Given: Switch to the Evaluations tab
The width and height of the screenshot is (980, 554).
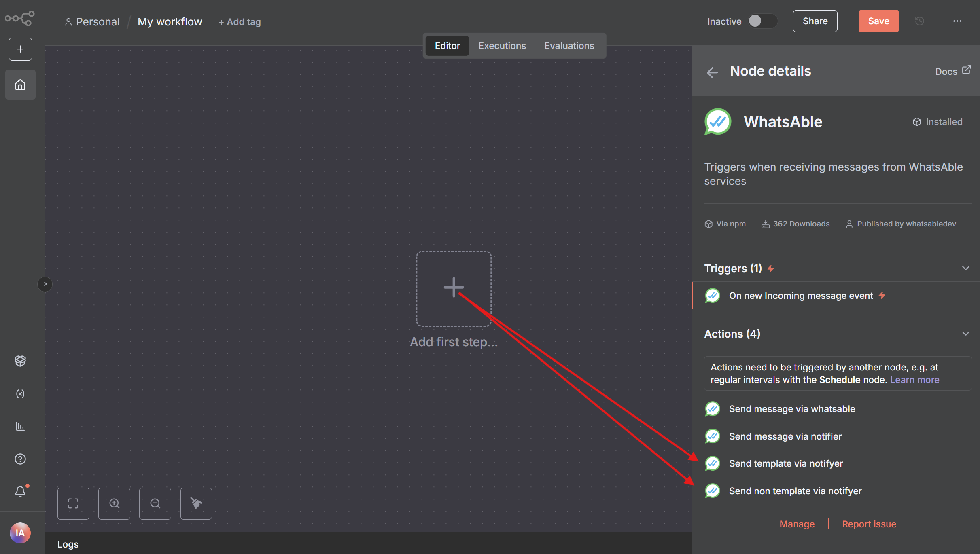Looking at the screenshot, I should coord(569,46).
